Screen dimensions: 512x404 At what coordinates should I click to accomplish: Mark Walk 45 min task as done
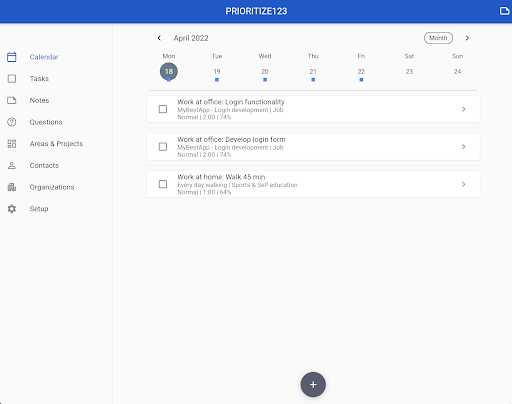point(163,184)
